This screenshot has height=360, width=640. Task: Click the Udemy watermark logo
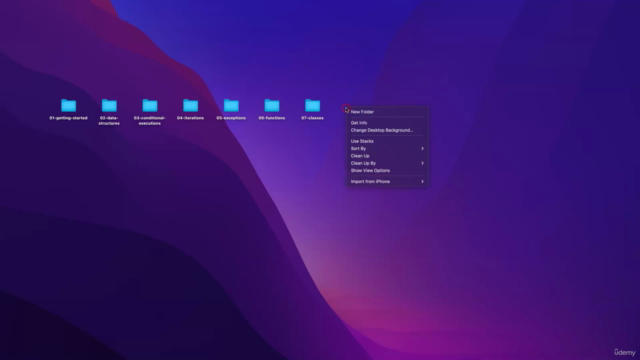[624, 352]
